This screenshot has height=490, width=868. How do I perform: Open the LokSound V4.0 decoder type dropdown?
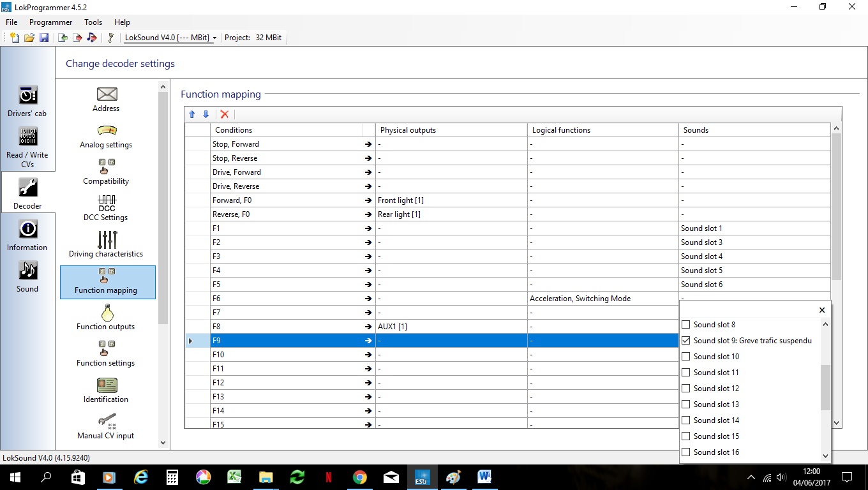[x=170, y=38]
